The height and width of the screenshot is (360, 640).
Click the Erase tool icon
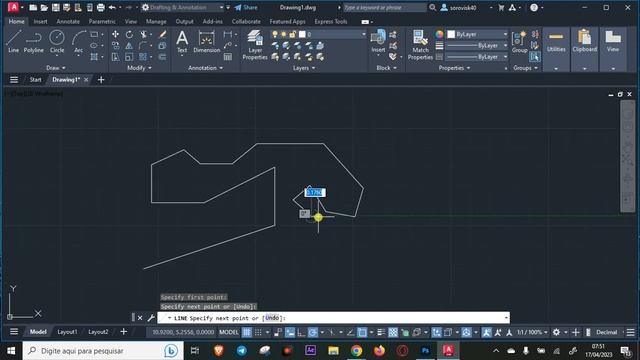coord(162,35)
